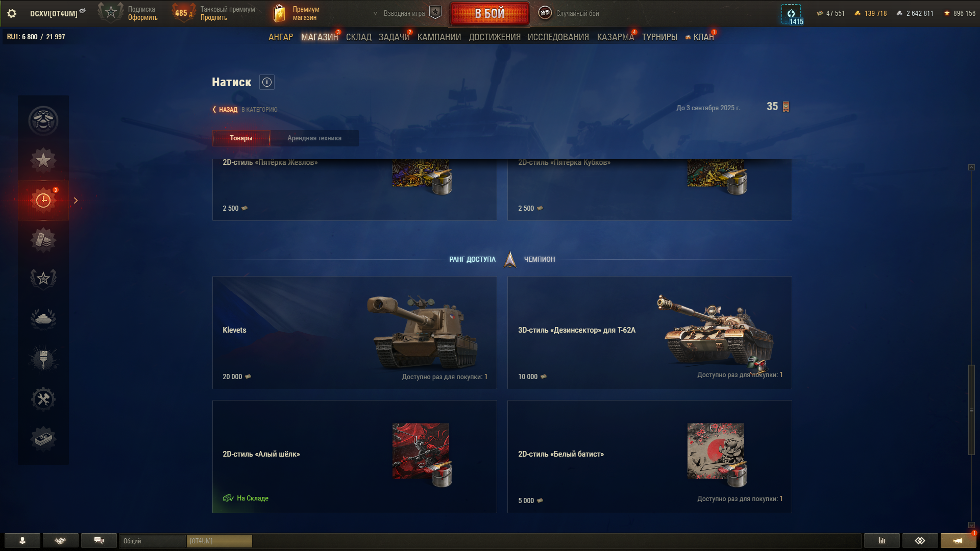980x551 pixels.
Task: Go back via НАЗАД в категорию link
Action: point(245,110)
